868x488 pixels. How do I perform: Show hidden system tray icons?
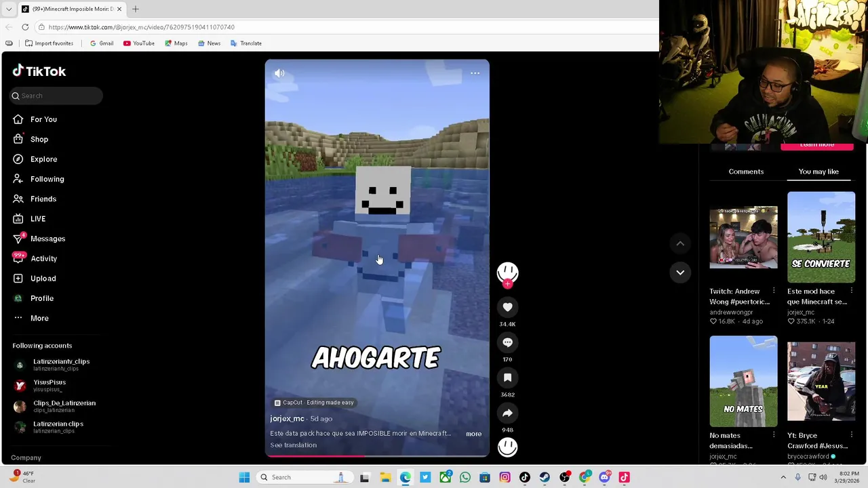coord(783,477)
